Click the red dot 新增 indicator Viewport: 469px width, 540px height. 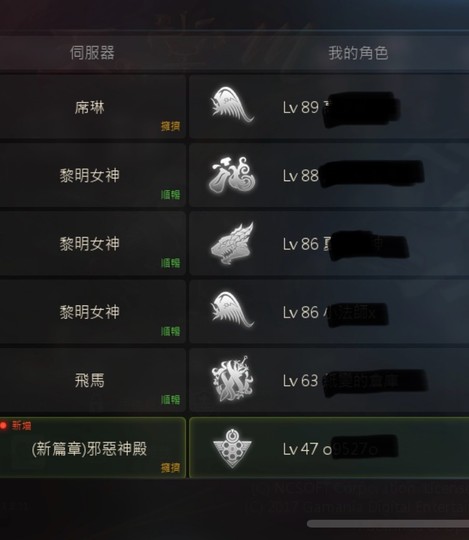click(x=16, y=426)
